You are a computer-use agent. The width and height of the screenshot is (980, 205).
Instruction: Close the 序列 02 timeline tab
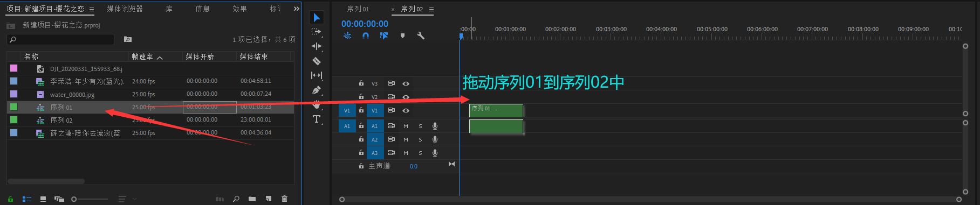pyautogui.click(x=393, y=9)
